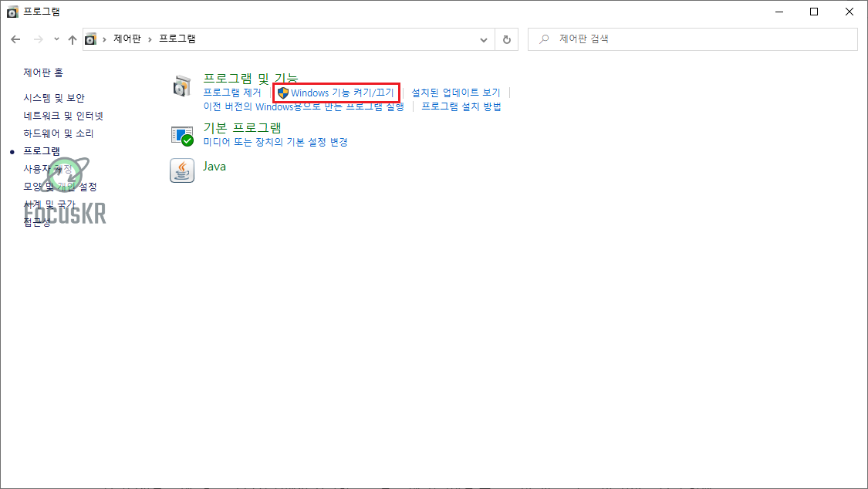Screen dimensions: 868x489
Task: Open 모양 및 개인 설정 category
Action: point(60,187)
